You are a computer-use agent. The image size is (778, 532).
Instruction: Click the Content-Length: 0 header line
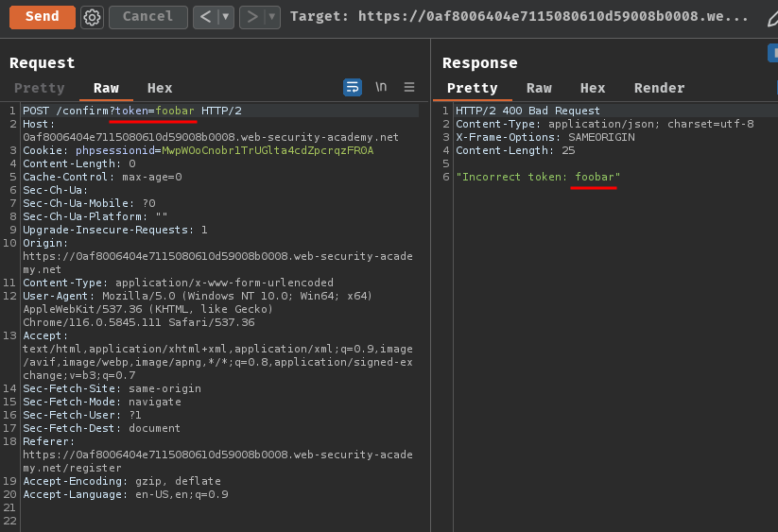(x=78, y=163)
